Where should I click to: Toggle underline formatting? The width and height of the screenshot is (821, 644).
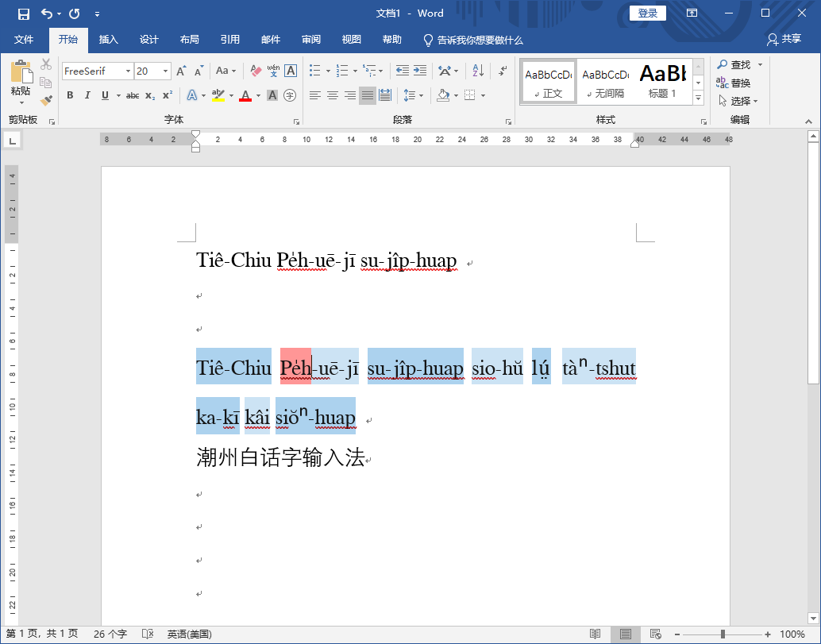tap(105, 95)
